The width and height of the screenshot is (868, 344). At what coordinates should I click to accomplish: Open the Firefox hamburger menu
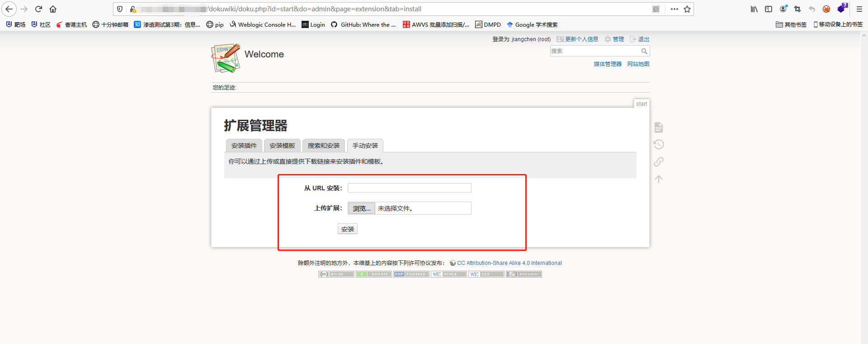point(859,9)
